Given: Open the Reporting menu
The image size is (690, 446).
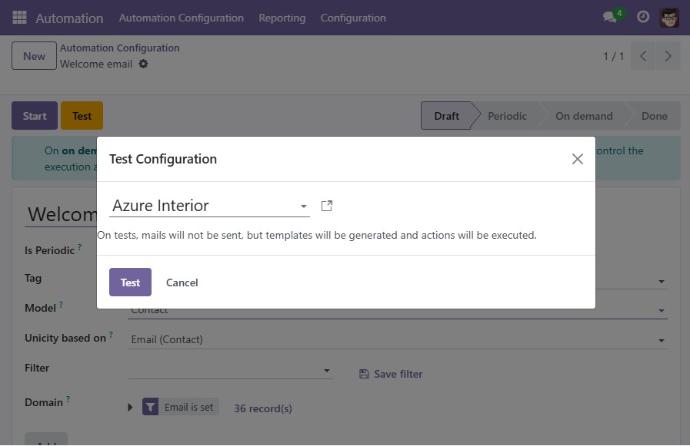Looking at the screenshot, I should tap(282, 18).
